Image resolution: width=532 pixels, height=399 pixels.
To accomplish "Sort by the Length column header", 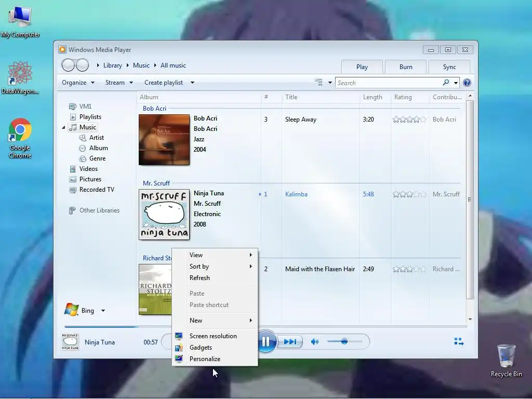I will [x=375, y=97].
